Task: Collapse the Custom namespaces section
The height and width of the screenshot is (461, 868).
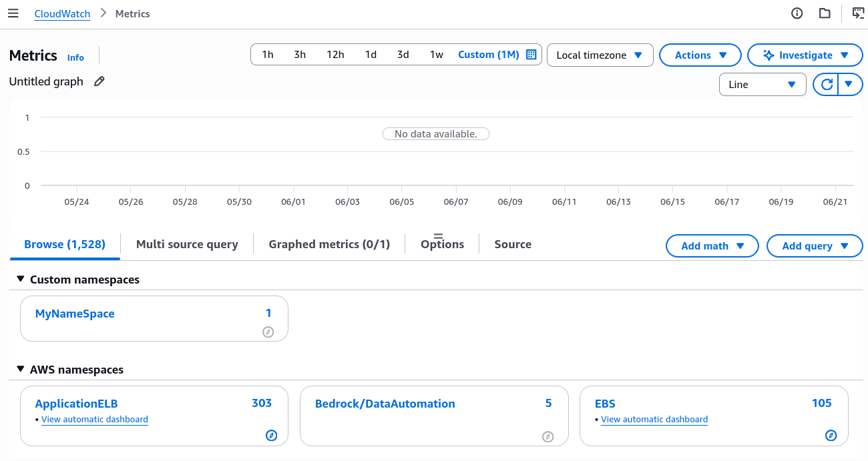Action: [20, 280]
